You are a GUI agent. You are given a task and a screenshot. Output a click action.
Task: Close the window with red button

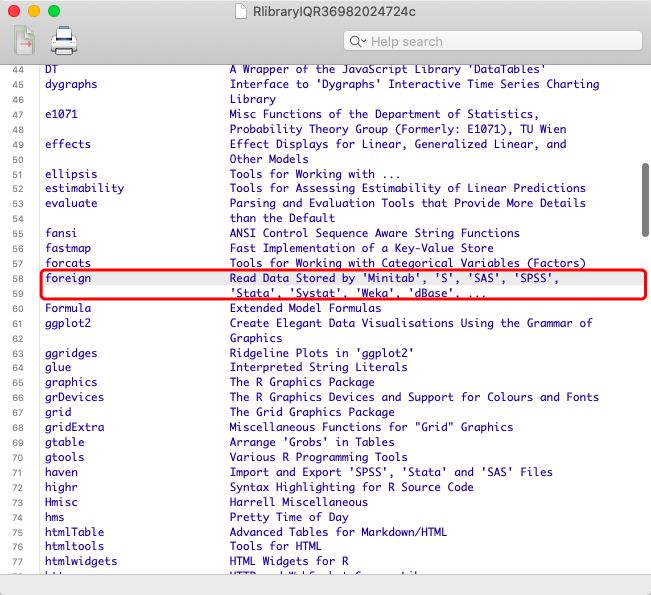[x=14, y=10]
